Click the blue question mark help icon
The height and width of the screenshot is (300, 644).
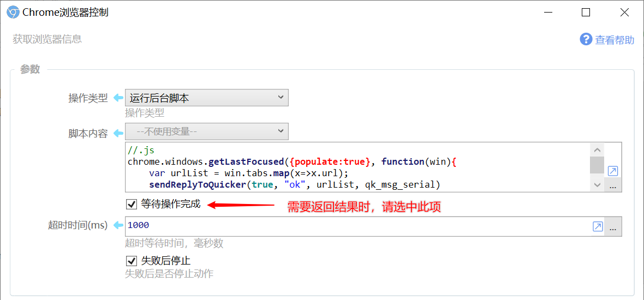[x=586, y=39]
